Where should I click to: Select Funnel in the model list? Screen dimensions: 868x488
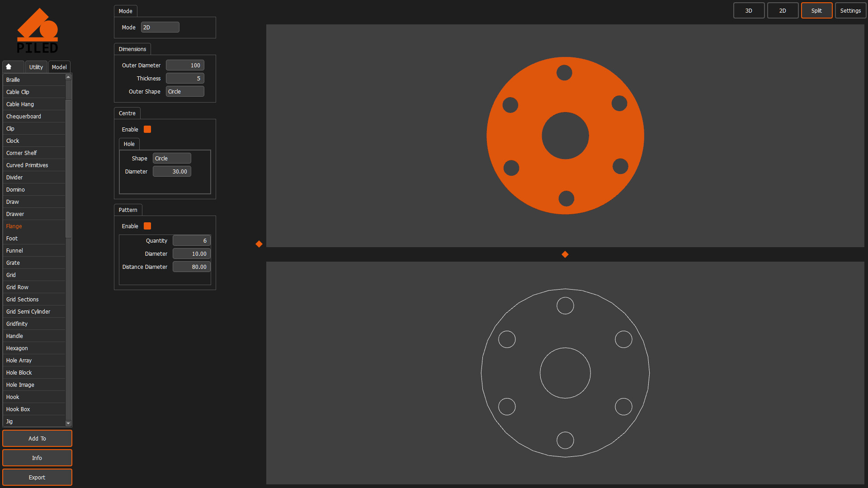(34, 250)
